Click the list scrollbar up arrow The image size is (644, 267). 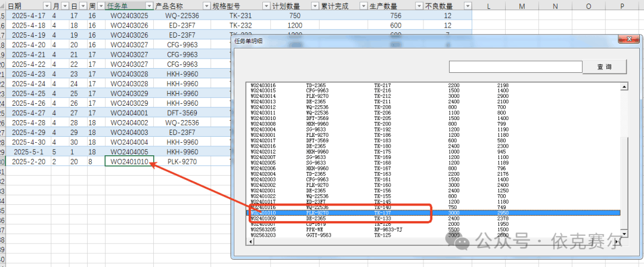[624, 87]
